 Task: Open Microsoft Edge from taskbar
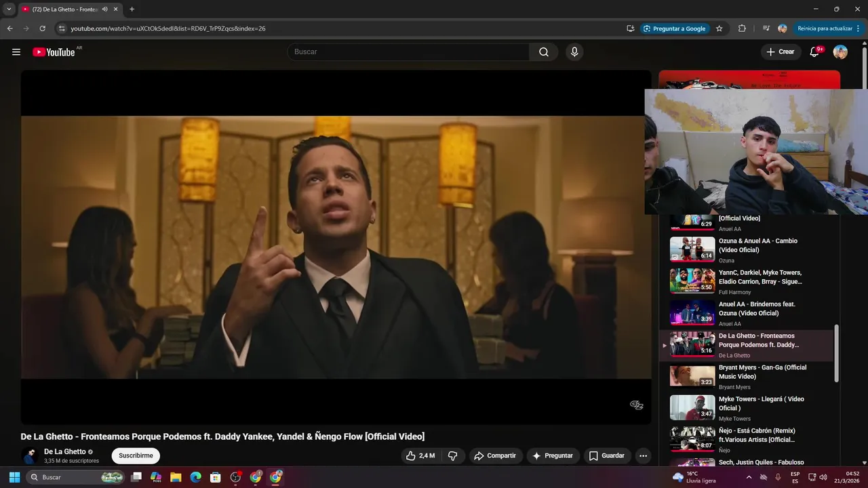(195, 477)
